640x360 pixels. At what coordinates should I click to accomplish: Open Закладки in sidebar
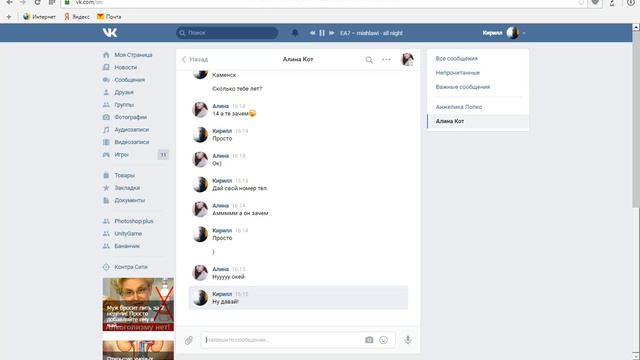click(x=127, y=188)
